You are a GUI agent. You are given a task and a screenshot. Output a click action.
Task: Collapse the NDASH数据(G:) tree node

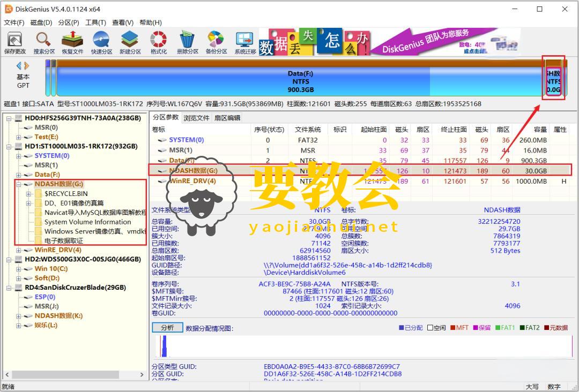click(18, 184)
